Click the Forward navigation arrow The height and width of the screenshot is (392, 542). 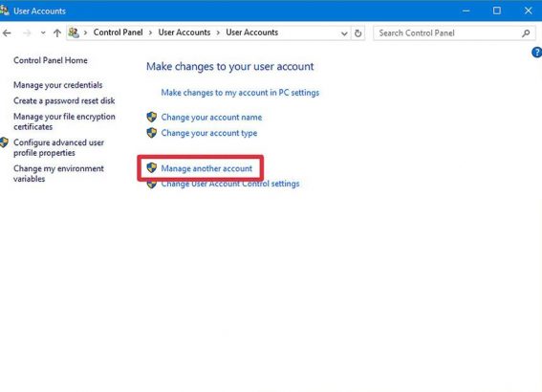point(27,33)
